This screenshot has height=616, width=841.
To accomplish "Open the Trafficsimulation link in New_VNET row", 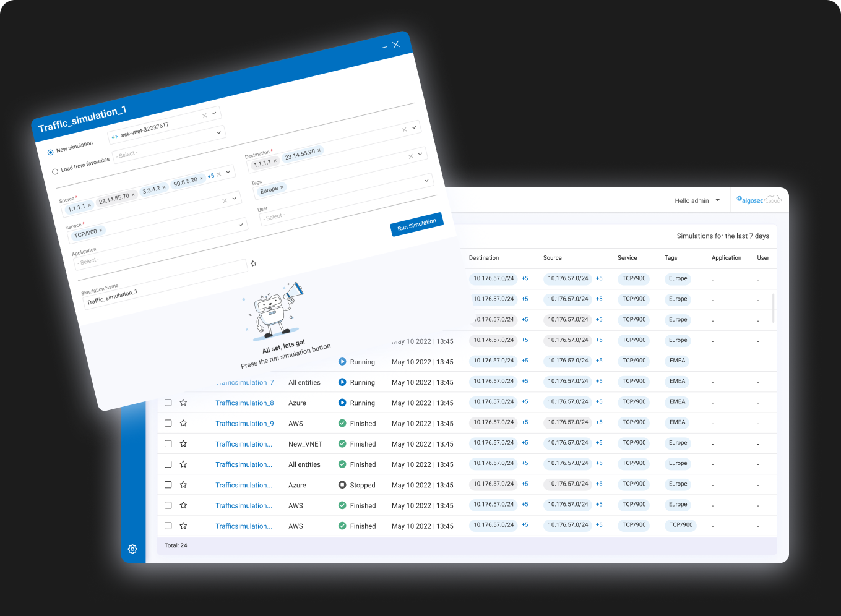I will pyautogui.click(x=244, y=444).
